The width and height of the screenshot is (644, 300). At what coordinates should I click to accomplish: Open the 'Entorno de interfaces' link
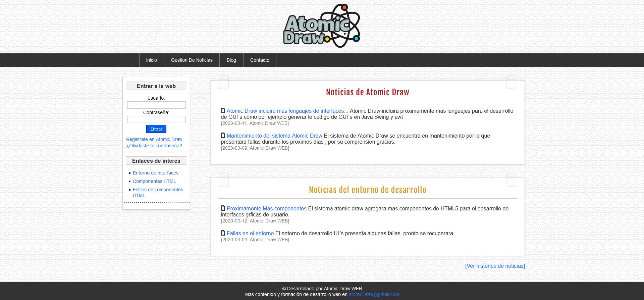click(156, 173)
